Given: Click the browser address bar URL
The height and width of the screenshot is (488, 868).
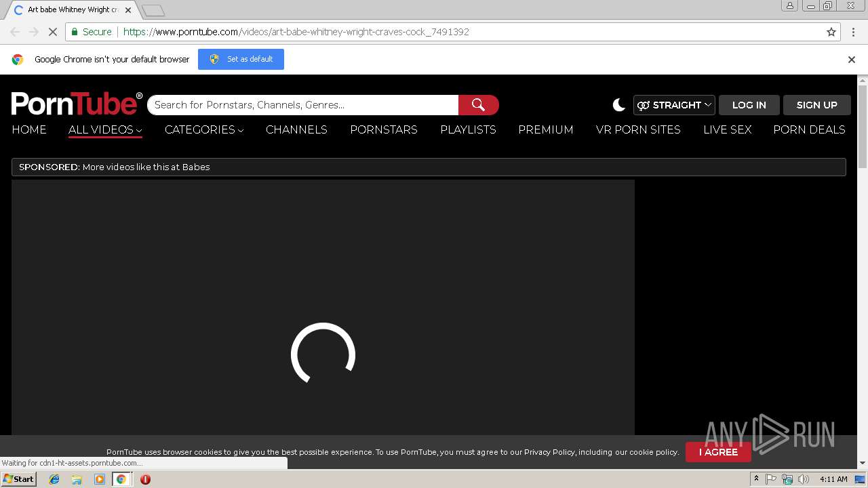Looking at the screenshot, I should 296,32.
